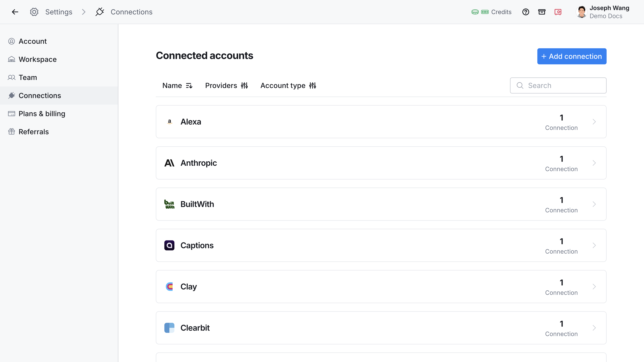This screenshot has height=362, width=644.
Task: Click the Add connection button
Action: click(x=572, y=56)
